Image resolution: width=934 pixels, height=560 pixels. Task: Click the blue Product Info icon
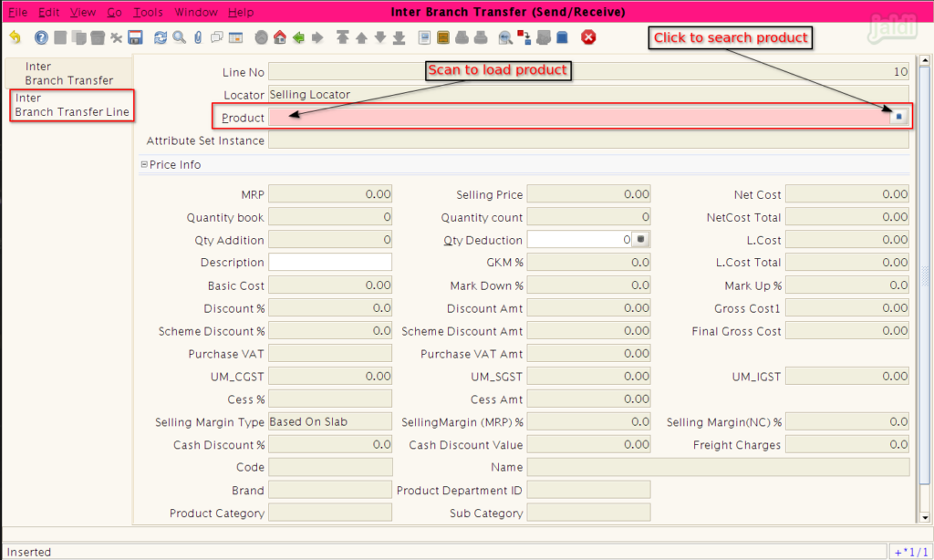point(562,37)
